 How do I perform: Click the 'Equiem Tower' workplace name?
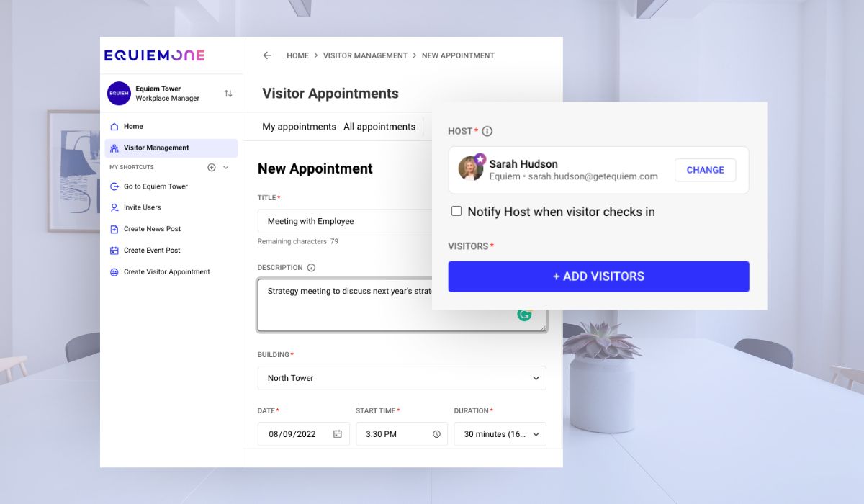pos(158,89)
